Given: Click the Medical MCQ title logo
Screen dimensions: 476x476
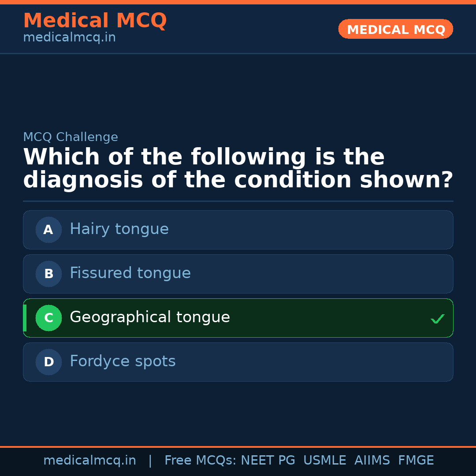Looking at the screenshot, I should [x=95, y=21].
